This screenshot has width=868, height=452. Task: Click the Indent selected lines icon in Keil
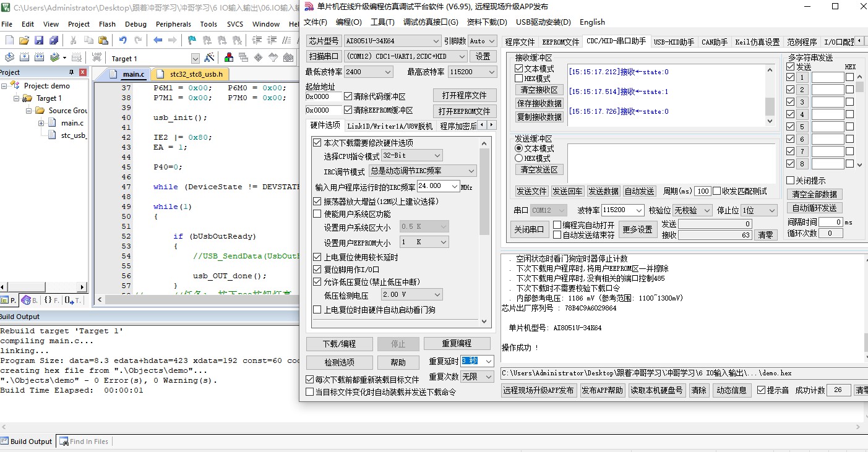(257, 40)
